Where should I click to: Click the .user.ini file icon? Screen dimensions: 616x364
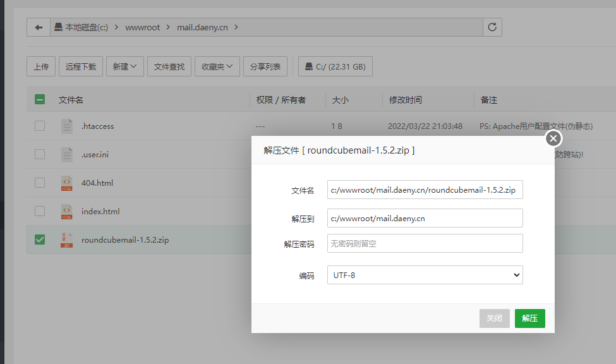point(67,155)
